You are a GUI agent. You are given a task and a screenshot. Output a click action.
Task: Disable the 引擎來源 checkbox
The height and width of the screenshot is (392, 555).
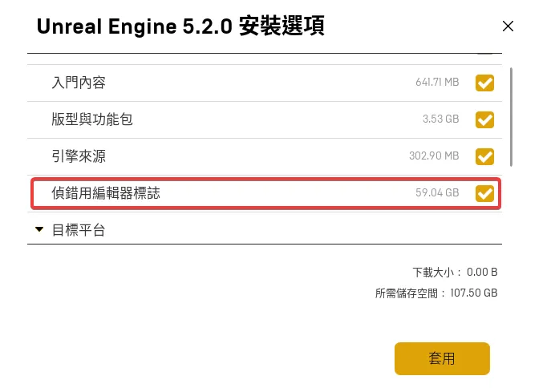(x=484, y=156)
